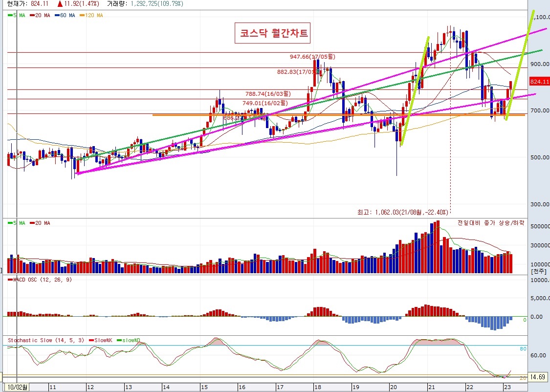The height and width of the screenshot is (392, 550).
Task: Click the 80 overbought level label
Action: (x=523, y=349)
